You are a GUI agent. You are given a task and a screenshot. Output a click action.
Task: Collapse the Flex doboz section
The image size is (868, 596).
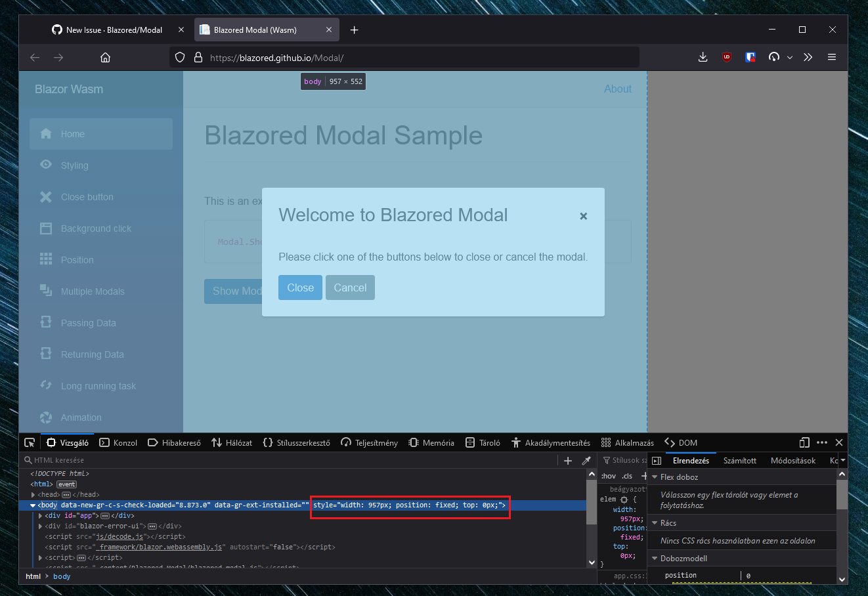coord(655,477)
